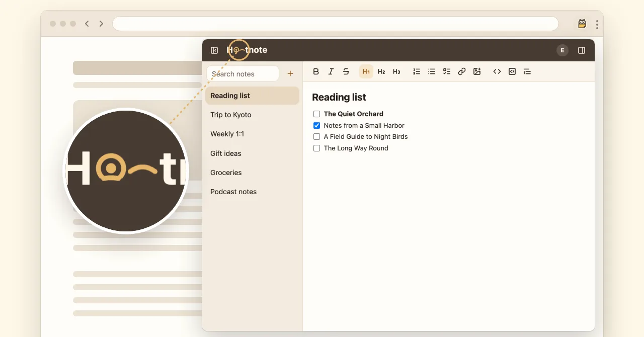644x337 pixels.
Task: Apply Heading 3 style
Action: (396, 71)
